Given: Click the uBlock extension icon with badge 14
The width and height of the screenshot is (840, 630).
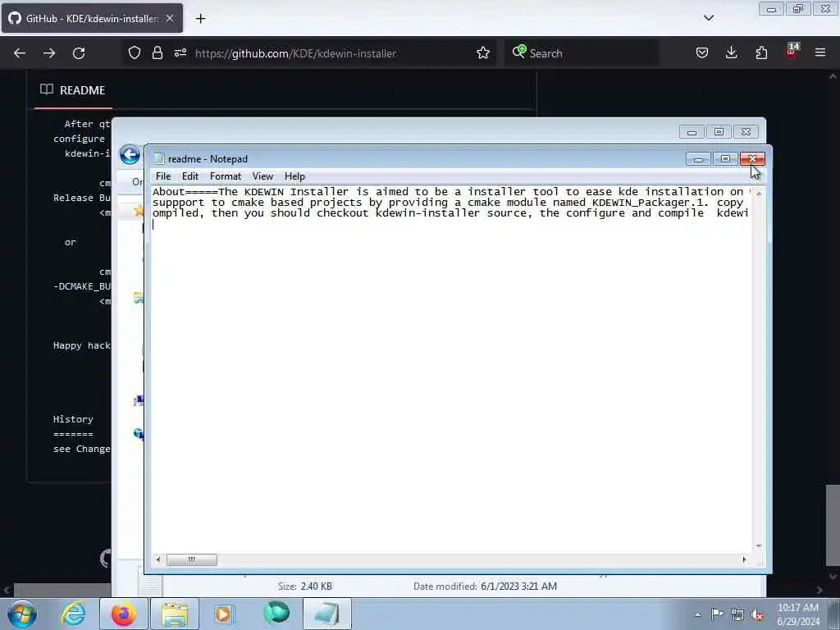Looking at the screenshot, I should tap(792, 52).
